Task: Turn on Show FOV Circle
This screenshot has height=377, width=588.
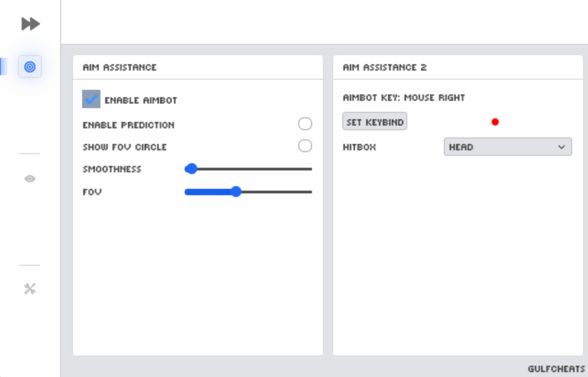Action: click(305, 146)
